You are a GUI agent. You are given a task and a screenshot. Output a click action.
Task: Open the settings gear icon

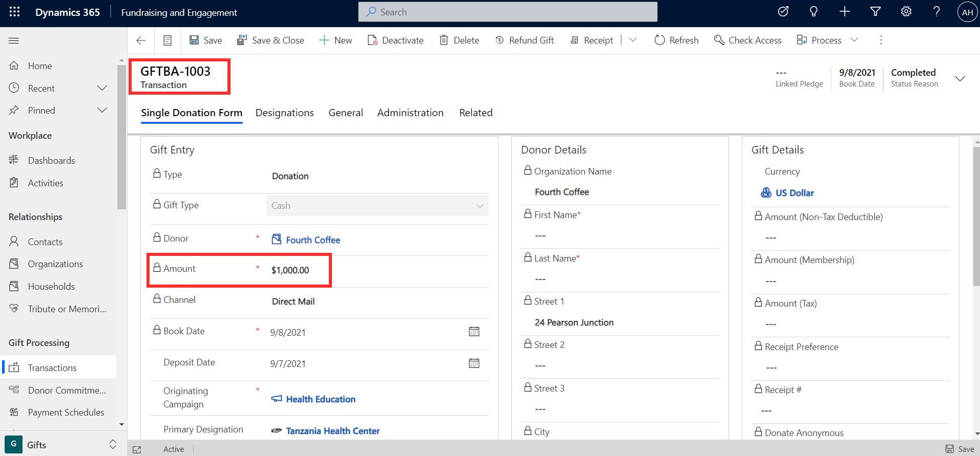pyautogui.click(x=906, y=12)
